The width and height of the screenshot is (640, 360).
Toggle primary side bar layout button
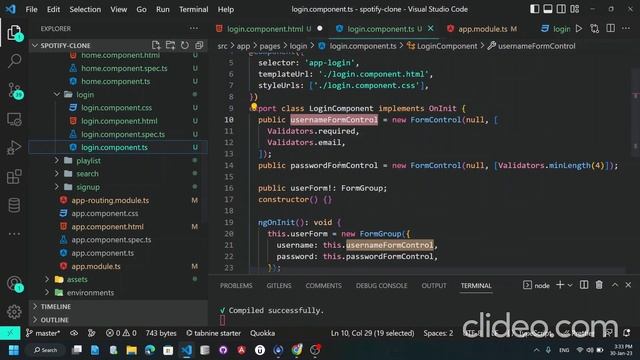[535, 9]
